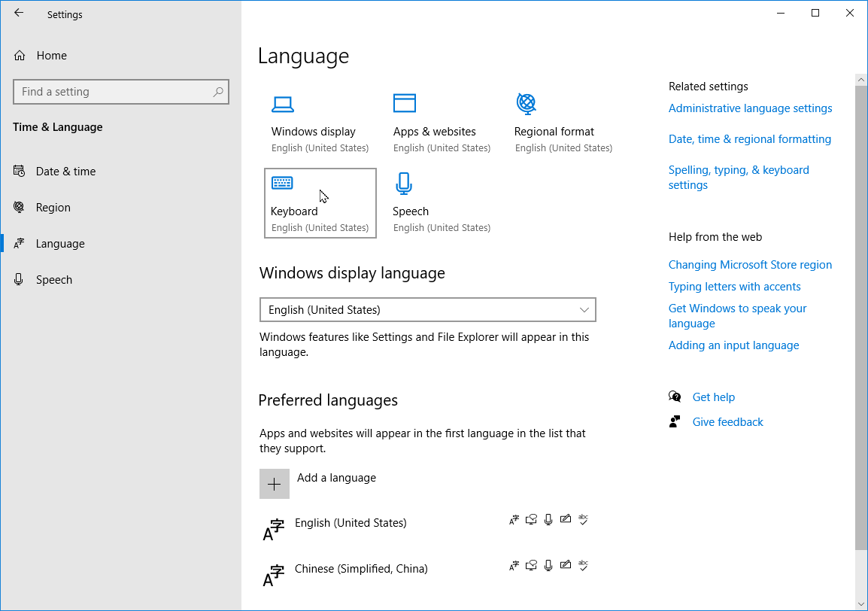Image resolution: width=868 pixels, height=611 pixels.
Task: Click the vertical scrollbar on the right
Action: tap(860, 316)
